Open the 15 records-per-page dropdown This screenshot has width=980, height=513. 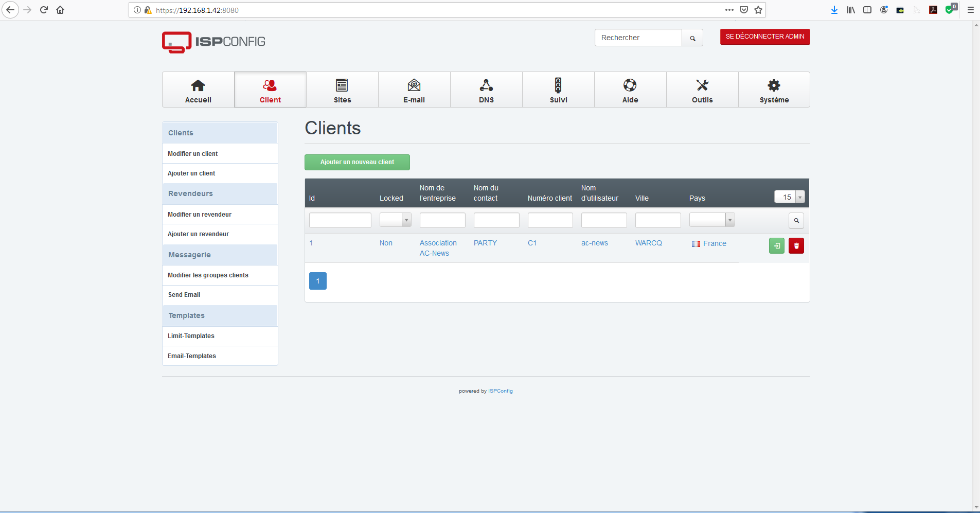click(x=789, y=197)
